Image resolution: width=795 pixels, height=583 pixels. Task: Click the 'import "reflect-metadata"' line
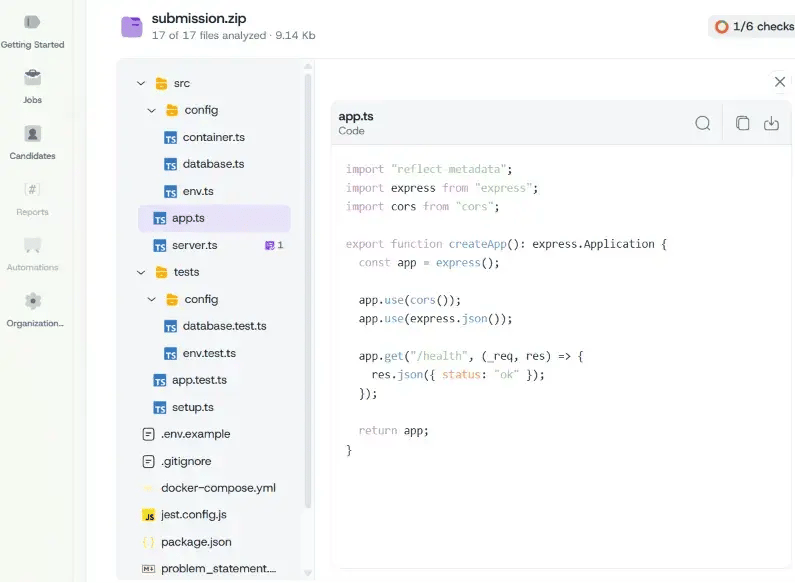[x=429, y=169]
